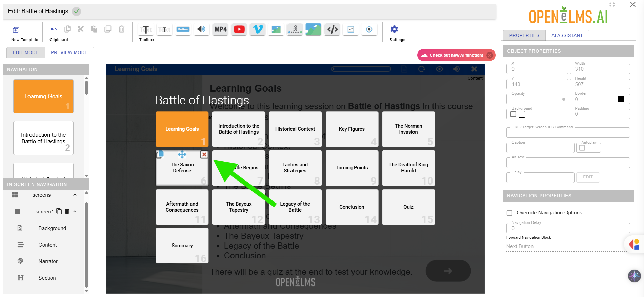Remove The Saxon Defense tile with red X
The width and height of the screenshot is (644, 297).
204,155
